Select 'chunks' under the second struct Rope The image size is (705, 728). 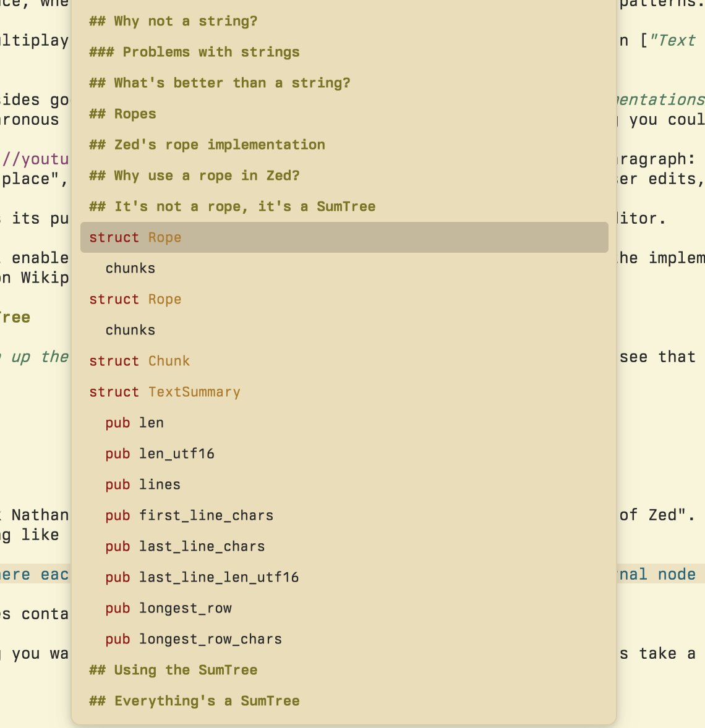(x=344, y=330)
